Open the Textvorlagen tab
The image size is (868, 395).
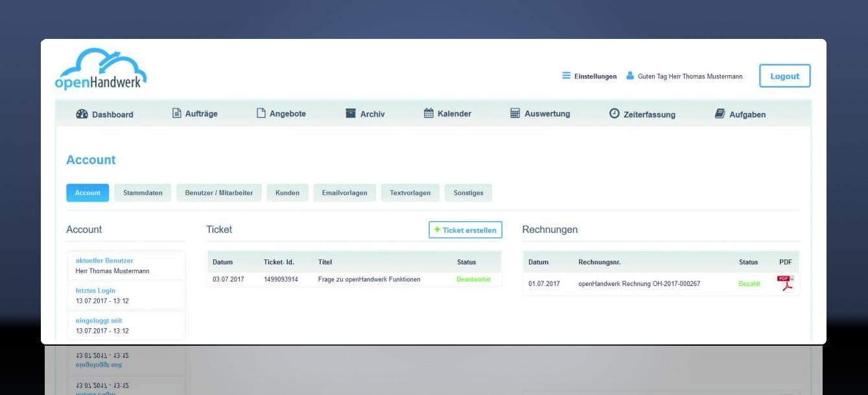[410, 193]
